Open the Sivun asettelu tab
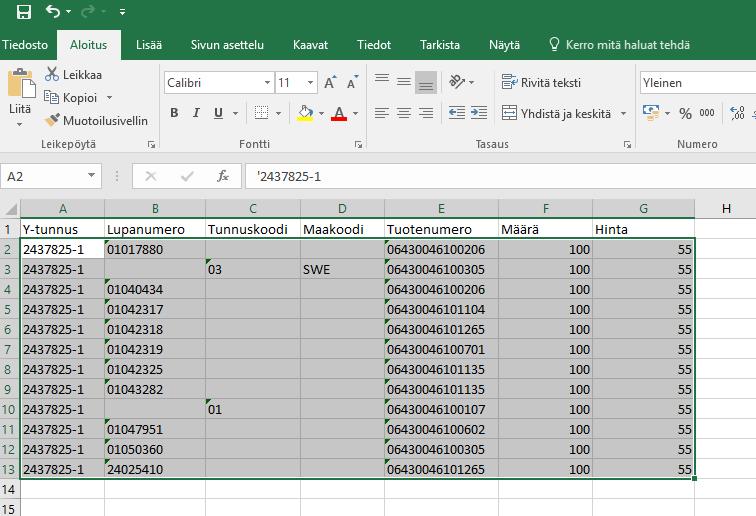This screenshot has height=516, width=756. point(227,45)
